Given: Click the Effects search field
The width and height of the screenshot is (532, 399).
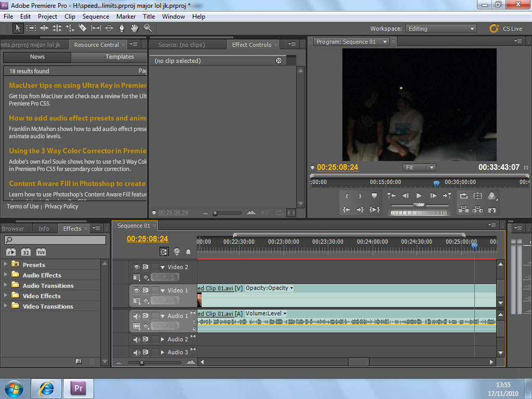Looking at the screenshot, I should point(55,240).
